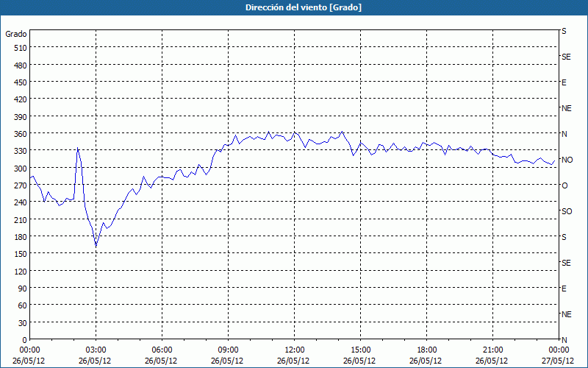Click the 90 y-axis label
This screenshot has width=588, height=368.
pos(23,289)
